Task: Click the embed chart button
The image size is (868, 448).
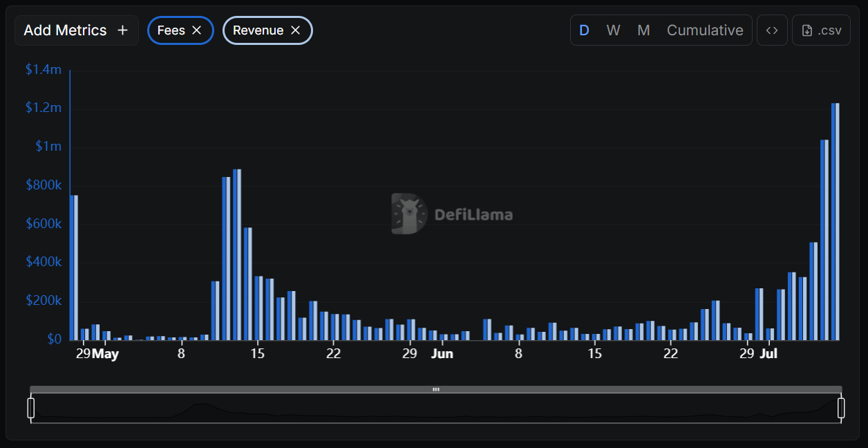Action: click(x=772, y=30)
